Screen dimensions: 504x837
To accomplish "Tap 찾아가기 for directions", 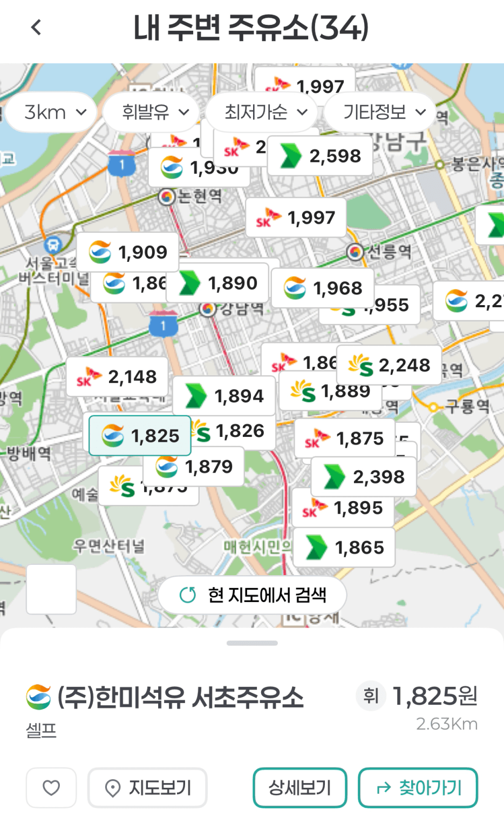I will click(418, 788).
